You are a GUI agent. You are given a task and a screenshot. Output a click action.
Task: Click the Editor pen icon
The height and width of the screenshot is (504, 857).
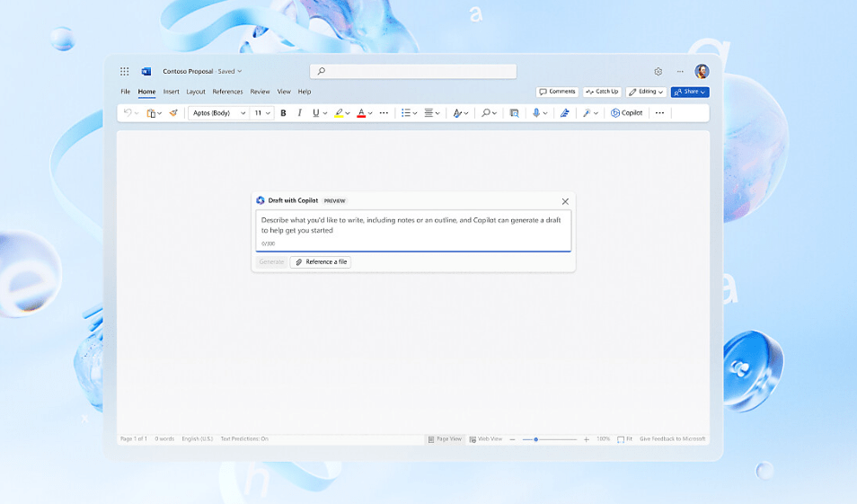pyautogui.click(x=564, y=113)
